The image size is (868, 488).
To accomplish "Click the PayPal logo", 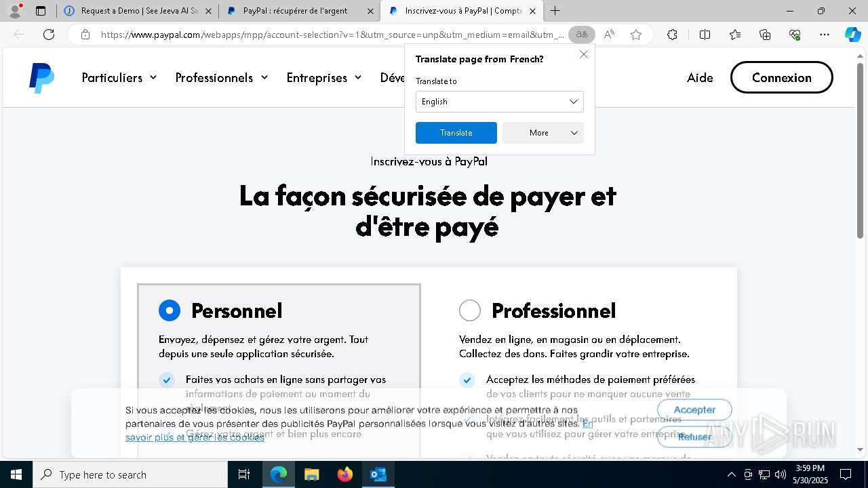I will click(x=41, y=78).
